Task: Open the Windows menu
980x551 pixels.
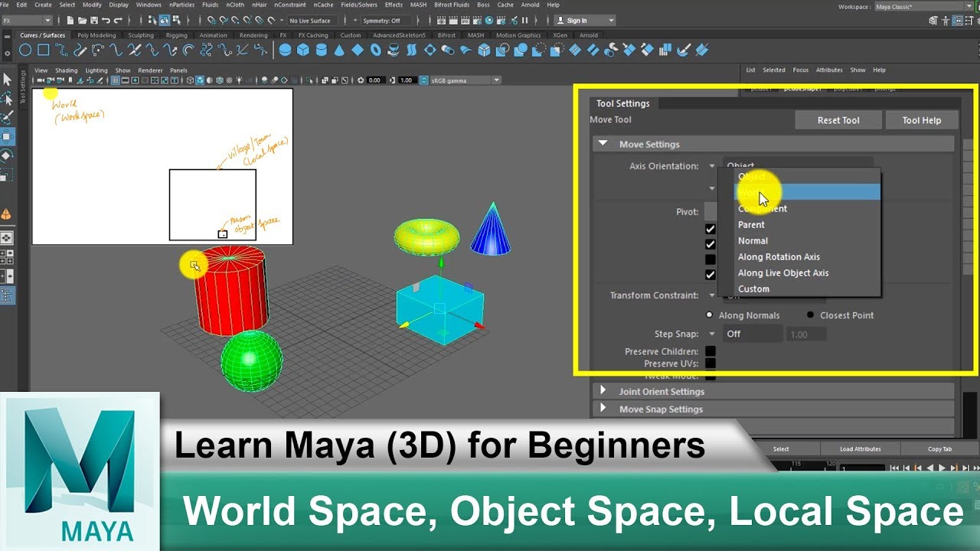Action: (x=149, y=5)
